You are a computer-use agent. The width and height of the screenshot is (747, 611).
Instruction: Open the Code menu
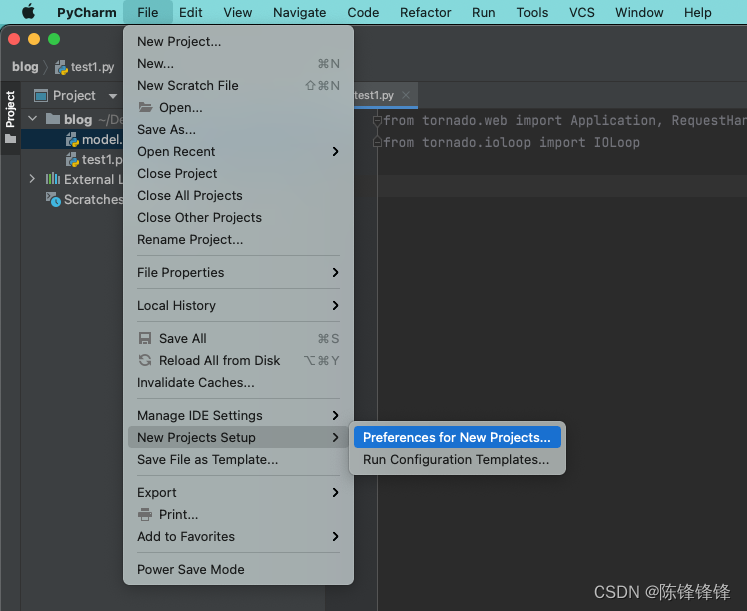(x=363, y=12)
